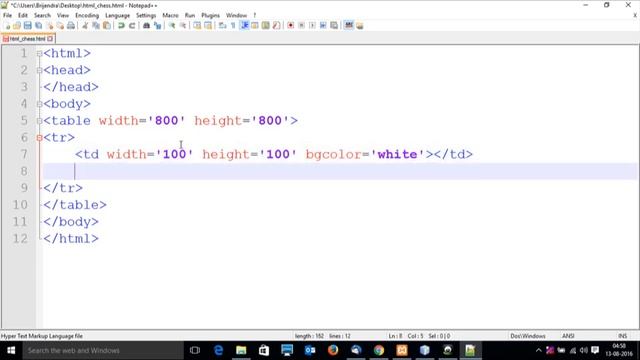Screen dimensions: 640x360
Task: Collapse the <tr> fold on line 6
Action: click(39, 138)
